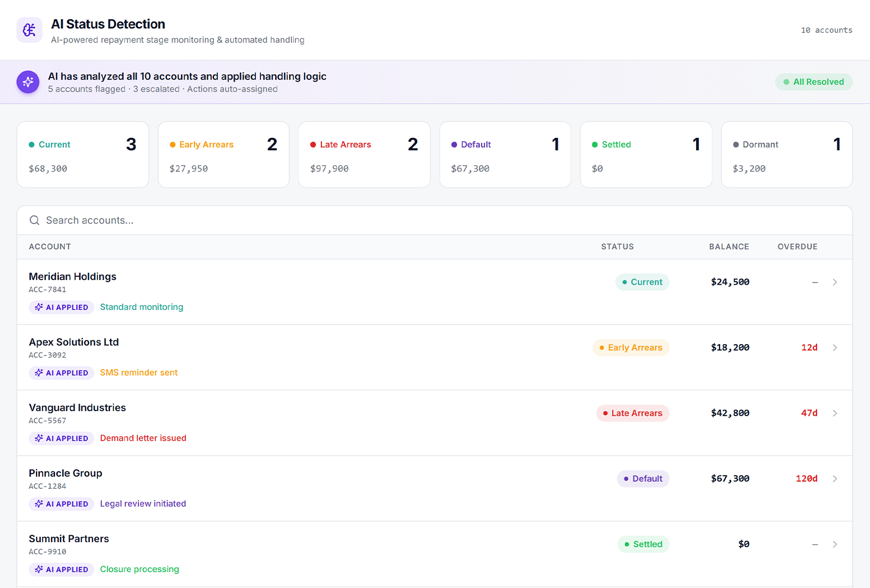
Task: Click AI Applied badge for Meridian Holdings
Action: 62,308
